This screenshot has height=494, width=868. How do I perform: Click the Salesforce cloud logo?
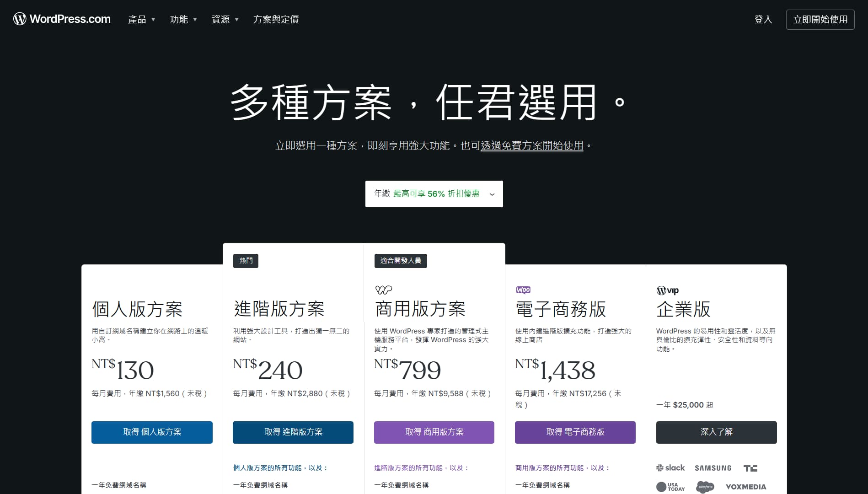705,487
